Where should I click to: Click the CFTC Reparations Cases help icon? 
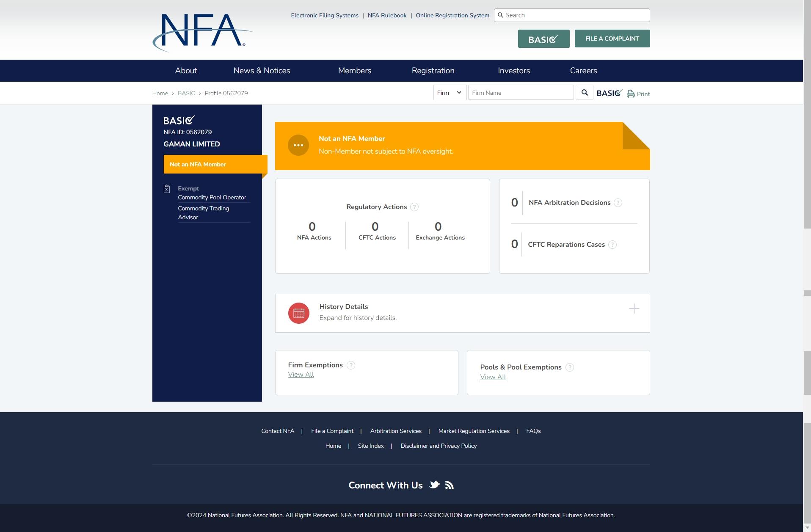coord(612,245)
